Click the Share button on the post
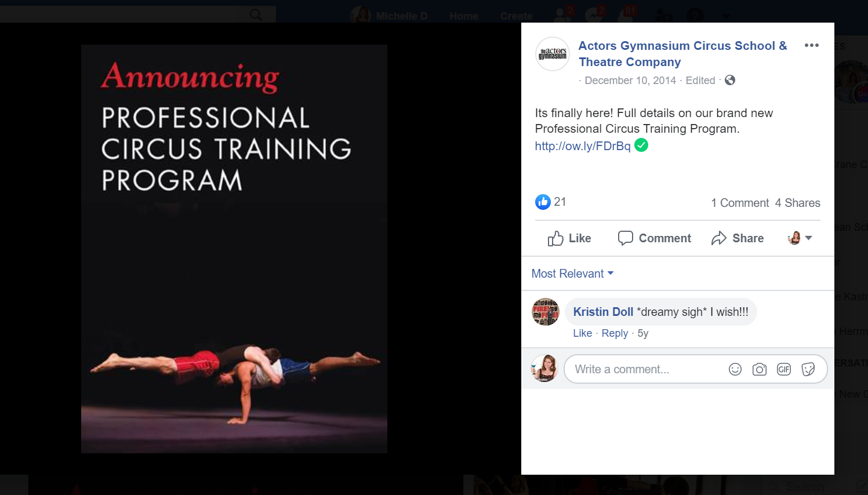Image resolution: width=868 pixels, height=495 pixels. (x=738, y=238)
